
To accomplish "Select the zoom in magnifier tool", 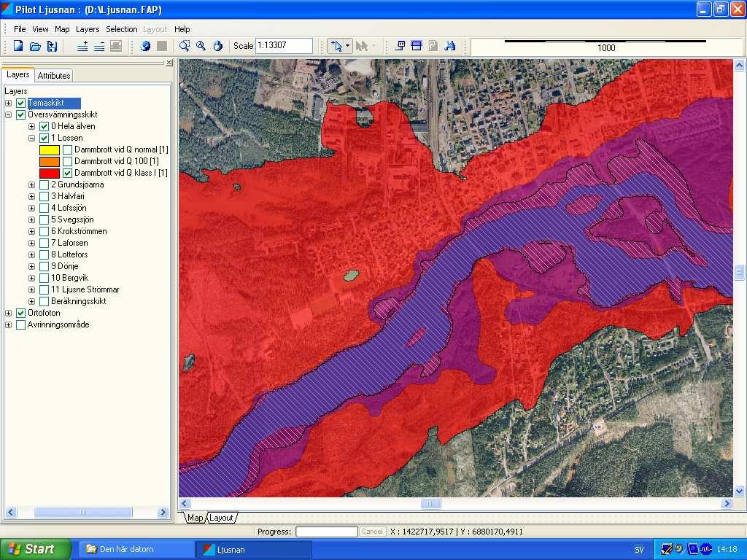I will [x=201, y=46].
